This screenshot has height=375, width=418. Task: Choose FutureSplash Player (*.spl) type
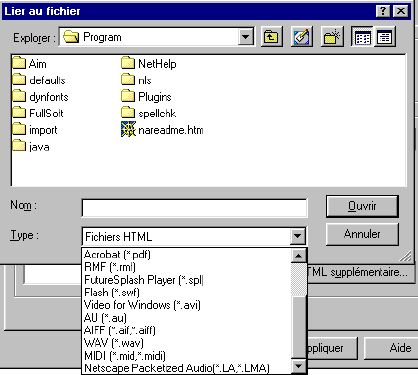click(x=187, y=280)
